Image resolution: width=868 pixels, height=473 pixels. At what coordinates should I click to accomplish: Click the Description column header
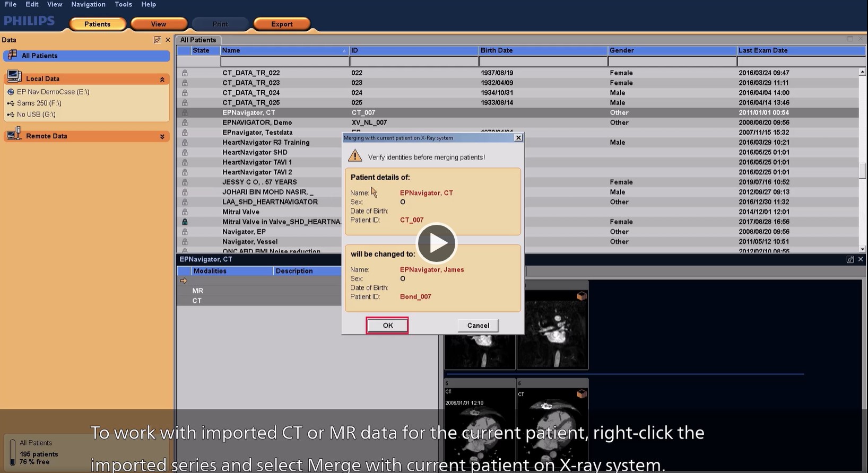(x=308, y=271)
